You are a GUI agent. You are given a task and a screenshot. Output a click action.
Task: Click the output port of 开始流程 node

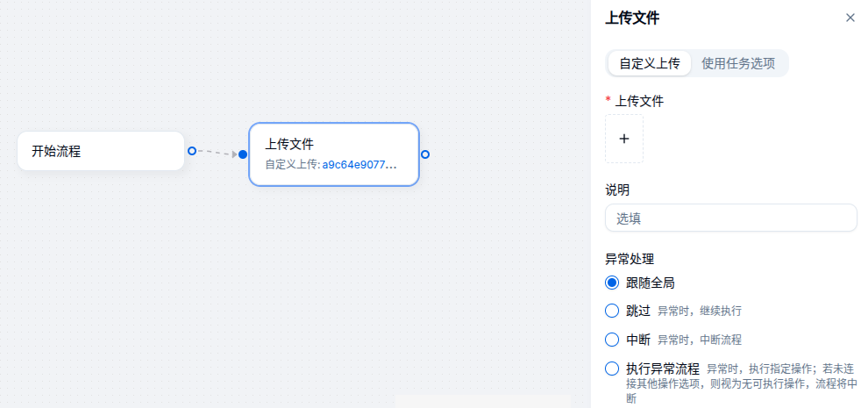click(x=192, y=151)
